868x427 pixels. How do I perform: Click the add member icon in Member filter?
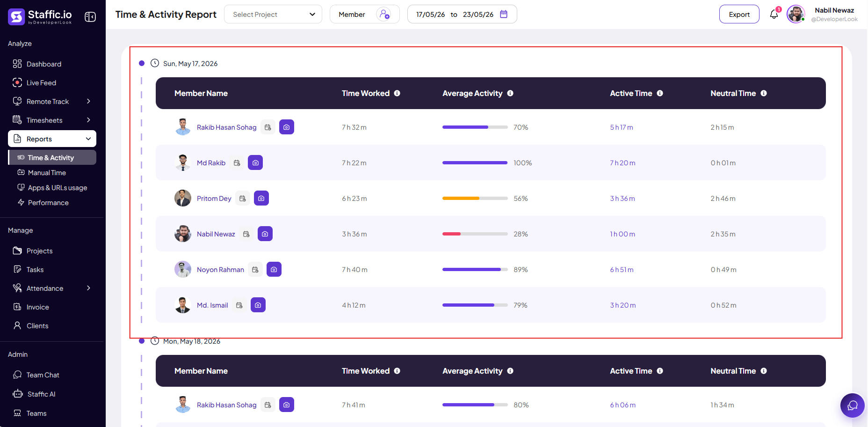click(384, 14)
